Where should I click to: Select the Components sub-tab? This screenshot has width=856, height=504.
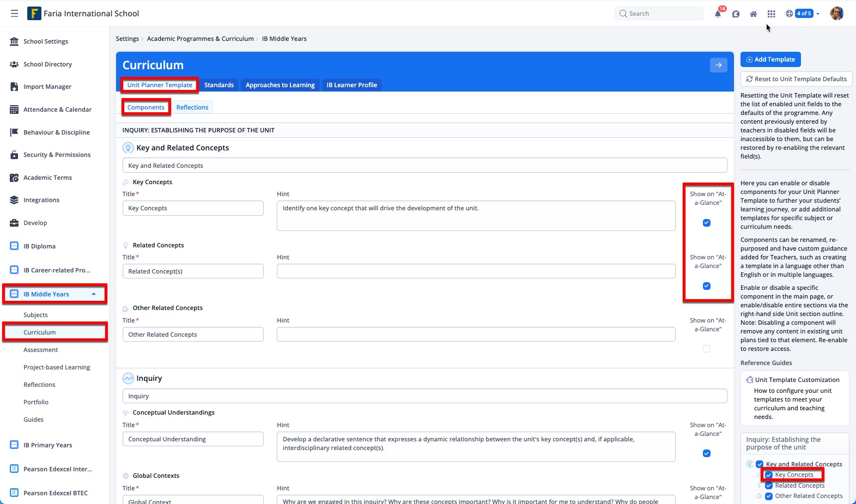tap(146, 107)
